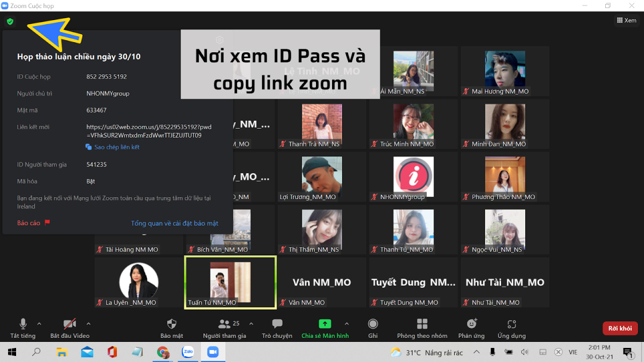
Task: Open video settings via the camera chevron
Action: click(89, 324)
